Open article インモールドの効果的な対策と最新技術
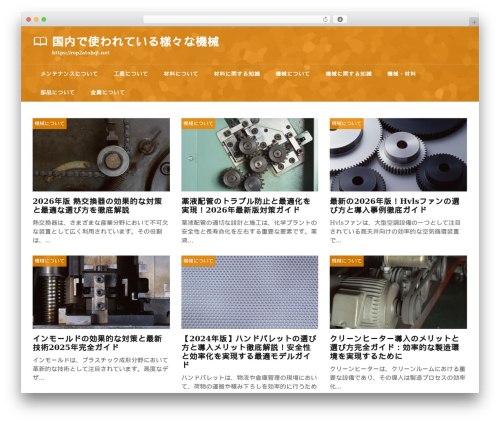 (97, 343)
